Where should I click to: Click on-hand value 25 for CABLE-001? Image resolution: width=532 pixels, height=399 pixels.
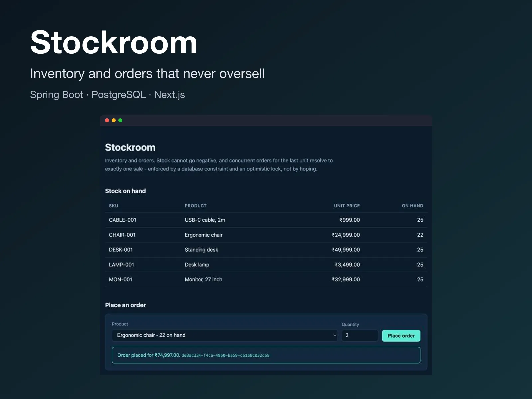pos(420,220)
